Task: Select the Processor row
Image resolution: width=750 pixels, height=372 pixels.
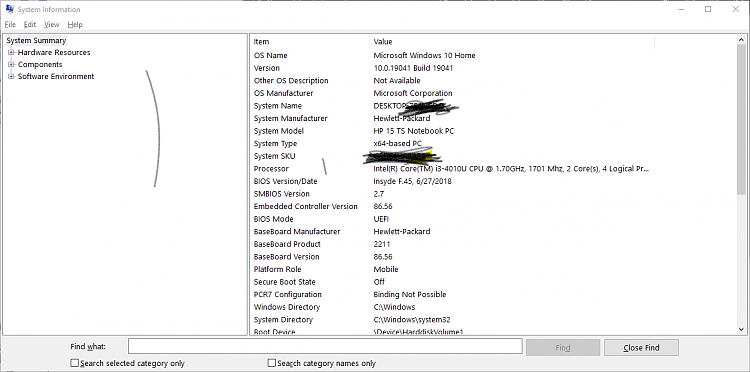Action: (452, 169)
